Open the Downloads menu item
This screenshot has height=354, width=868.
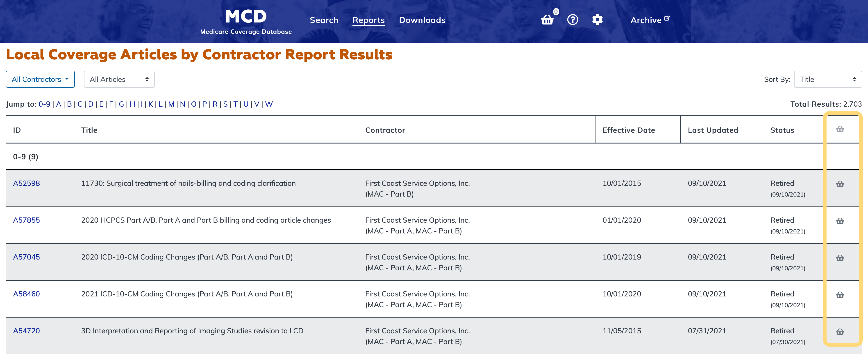pos(422,20)
